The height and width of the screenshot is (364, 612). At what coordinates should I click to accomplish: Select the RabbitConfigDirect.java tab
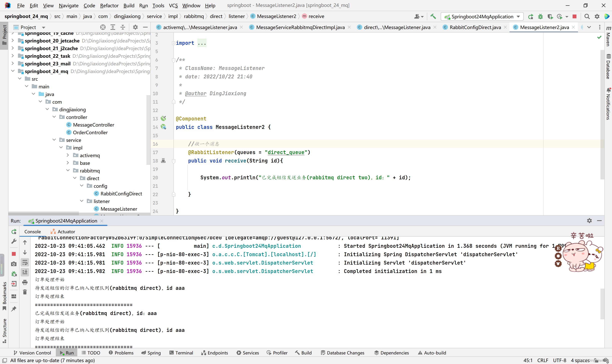tap(475, 27)
